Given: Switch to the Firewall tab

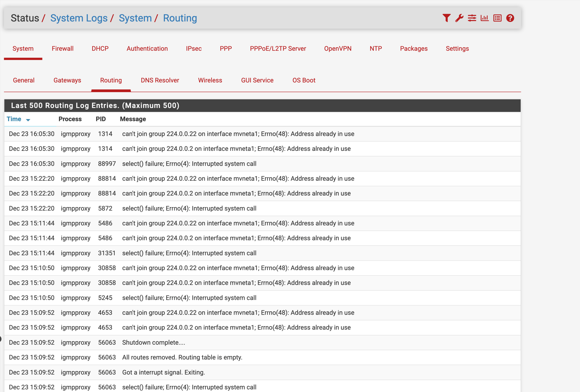Looking at the screenshot, I should (x=62, y=49).
